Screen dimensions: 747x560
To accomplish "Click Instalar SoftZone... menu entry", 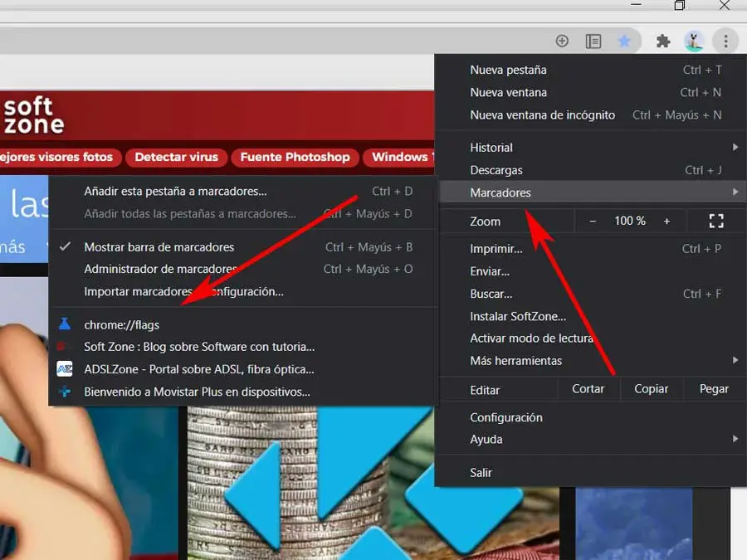I will [591, 316].
